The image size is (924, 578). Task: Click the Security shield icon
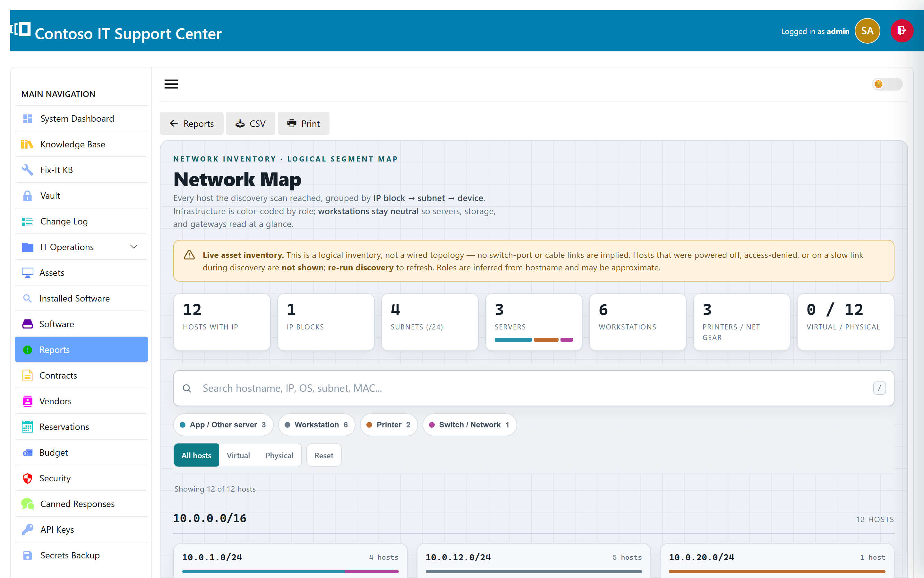point(28,478)
